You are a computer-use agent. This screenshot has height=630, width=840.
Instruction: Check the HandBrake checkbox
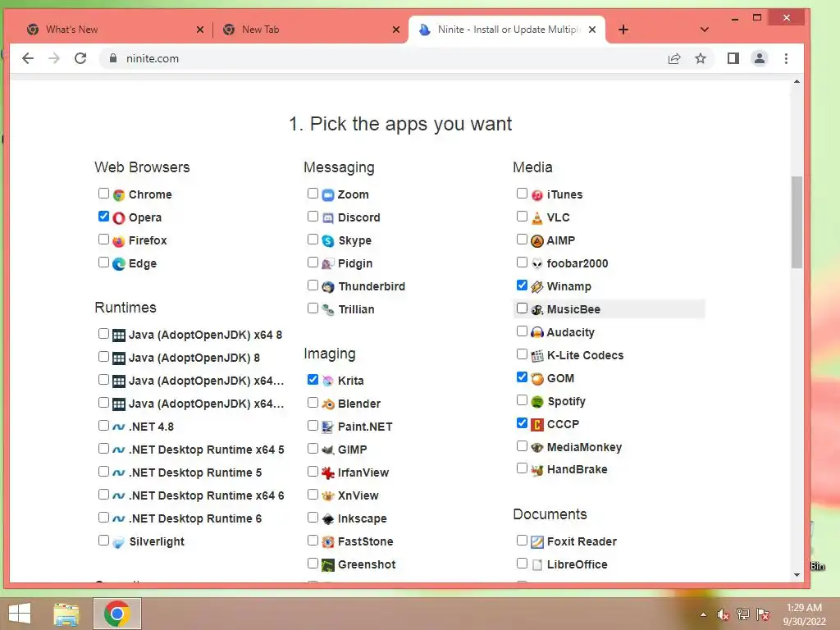pos(522,468)
